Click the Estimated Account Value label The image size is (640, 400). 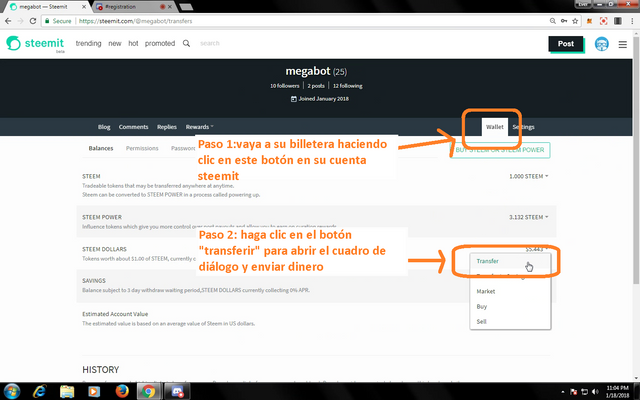[115, 314]
